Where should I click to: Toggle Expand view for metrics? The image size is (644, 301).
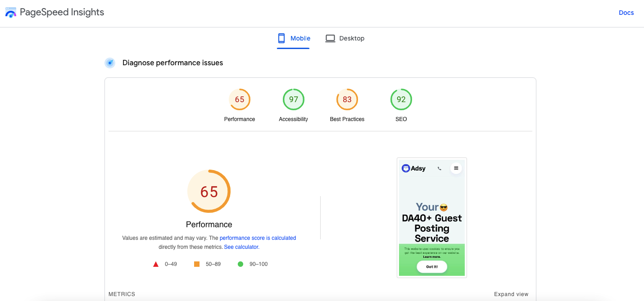coord(511,294)
